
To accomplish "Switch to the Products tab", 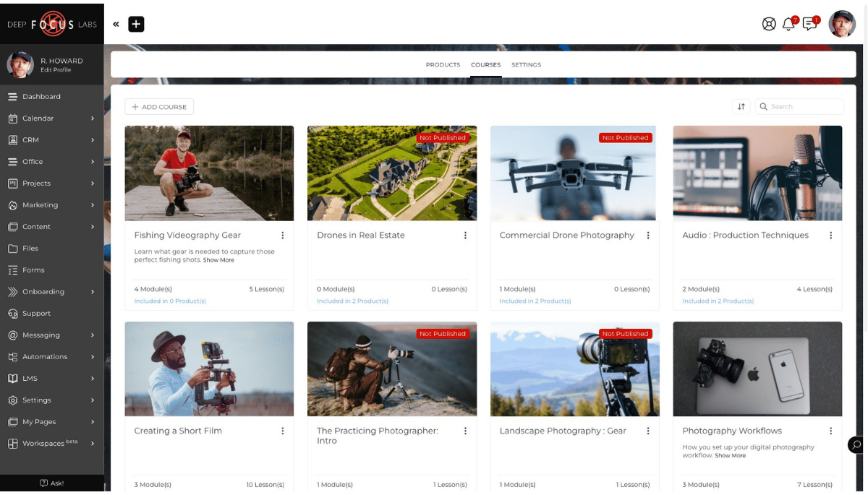I will point(443,64).
